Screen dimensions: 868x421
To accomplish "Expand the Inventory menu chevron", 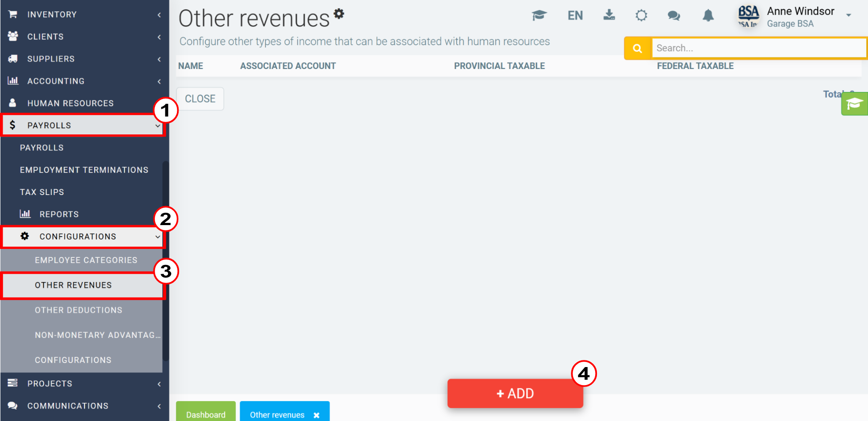I will (159, 15).
